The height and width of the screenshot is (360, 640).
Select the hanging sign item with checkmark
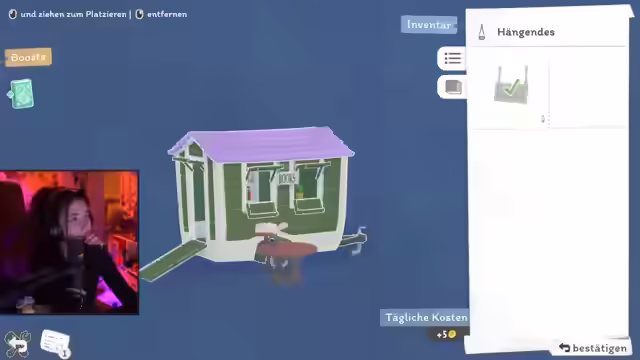511,84
